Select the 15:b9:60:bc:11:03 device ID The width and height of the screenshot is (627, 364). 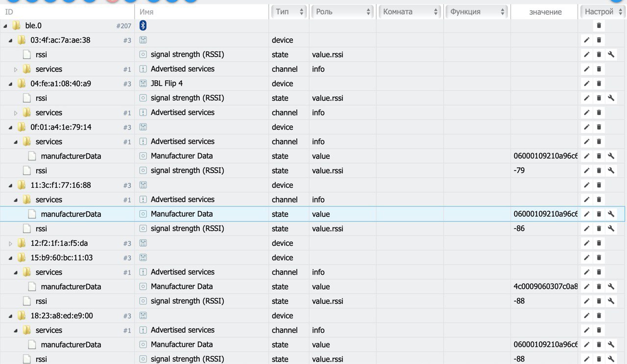pyautogui.click(x=62, y=258)
